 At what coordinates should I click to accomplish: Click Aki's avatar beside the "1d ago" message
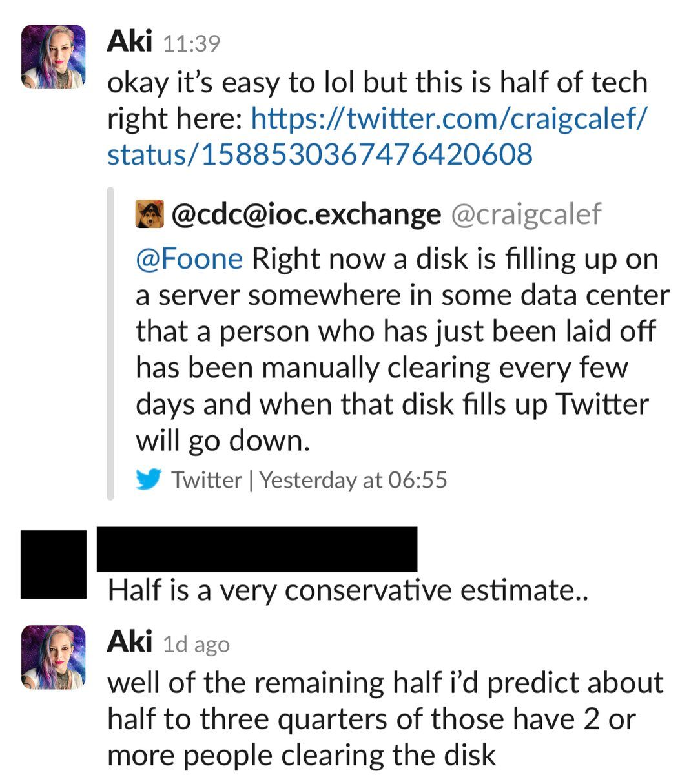click(x=54, y=657)
